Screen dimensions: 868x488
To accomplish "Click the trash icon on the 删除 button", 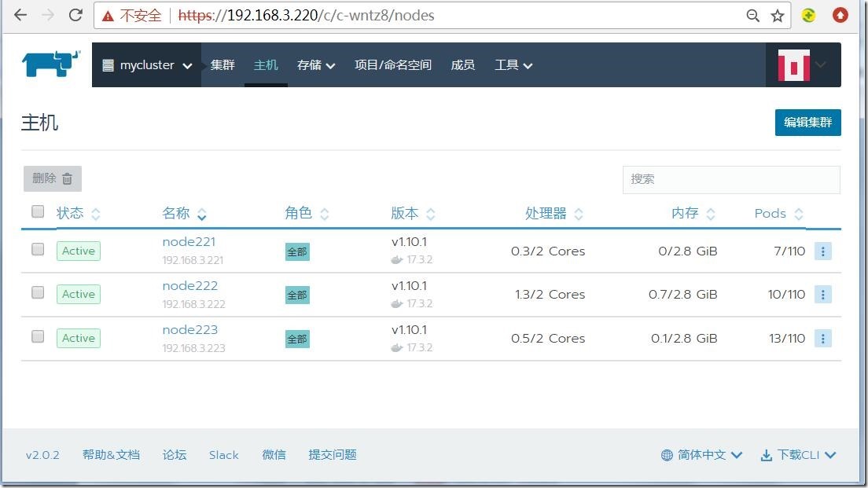I will 67,178.
